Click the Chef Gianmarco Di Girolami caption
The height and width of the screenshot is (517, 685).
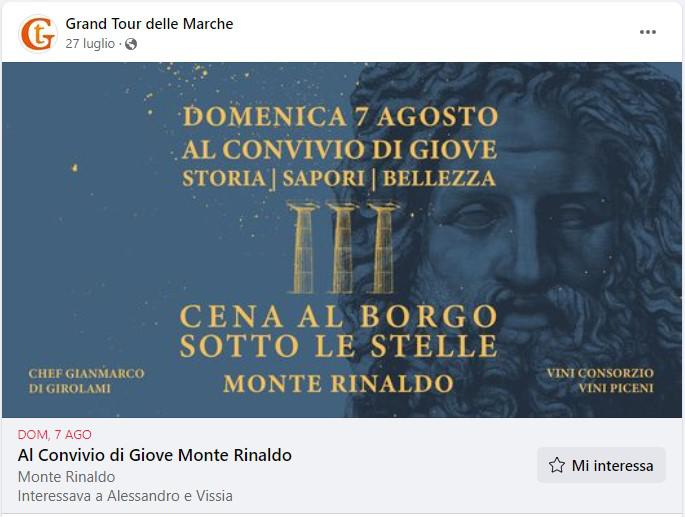(87, 380)
